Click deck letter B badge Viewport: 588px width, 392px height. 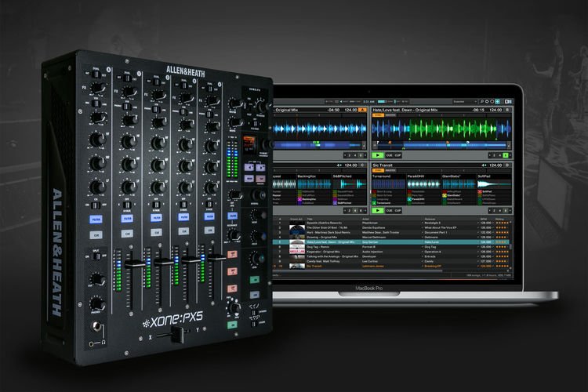tap(507, 110)
